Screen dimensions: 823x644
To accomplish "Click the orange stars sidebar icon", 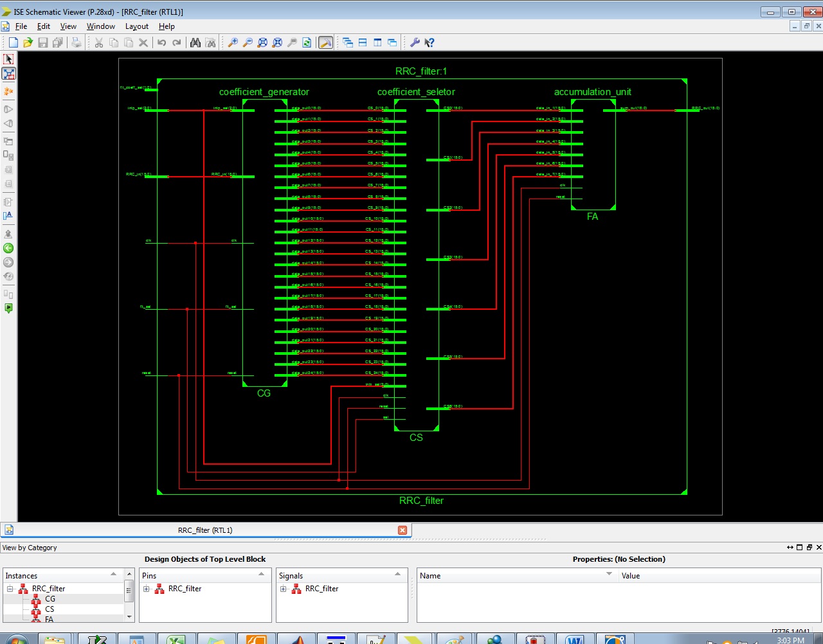I will tap(8, 92).
